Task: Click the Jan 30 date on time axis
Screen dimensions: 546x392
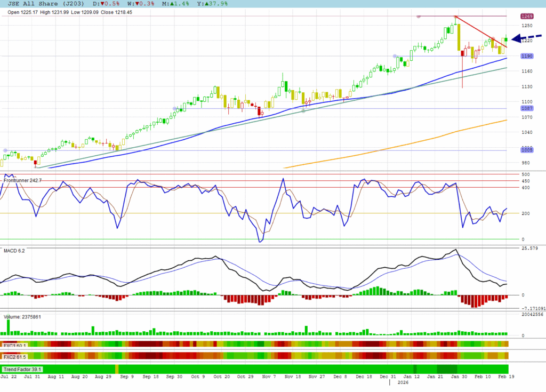Action: pyautogui.click(x=459, y=377)
